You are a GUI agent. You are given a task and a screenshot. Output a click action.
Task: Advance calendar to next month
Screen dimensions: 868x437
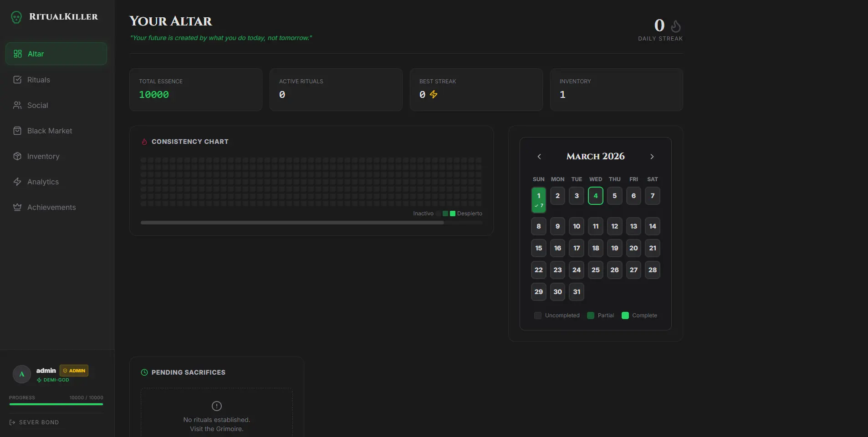click(652, 157)
